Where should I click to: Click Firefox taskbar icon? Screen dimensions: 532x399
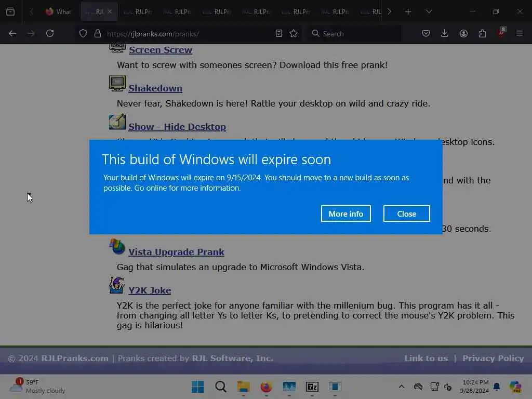pyautogui.click(x=267, y=387)
